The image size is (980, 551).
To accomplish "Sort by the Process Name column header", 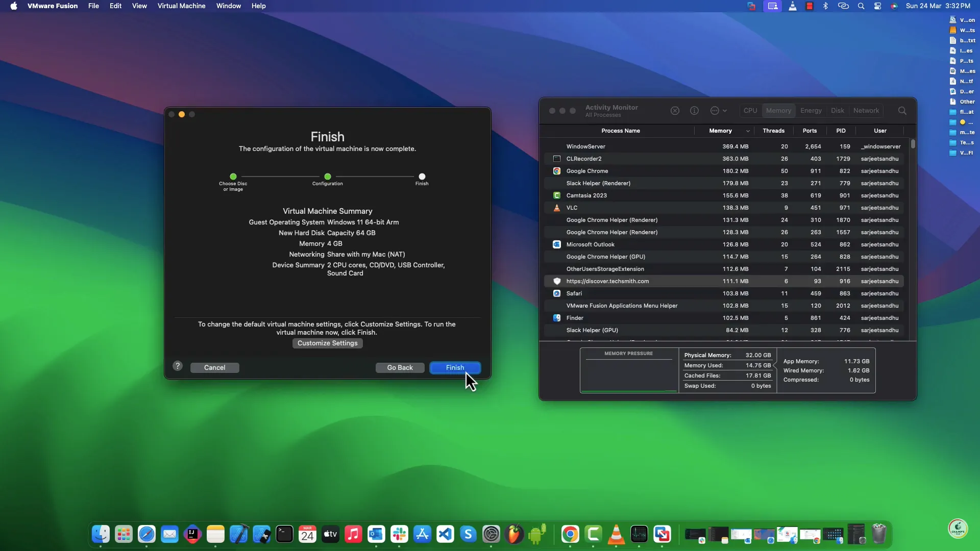I will [620, 131].
